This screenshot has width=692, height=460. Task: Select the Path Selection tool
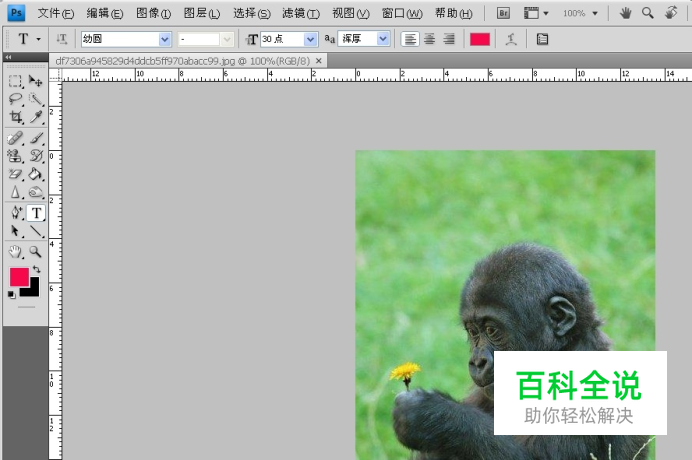point(15,231)
